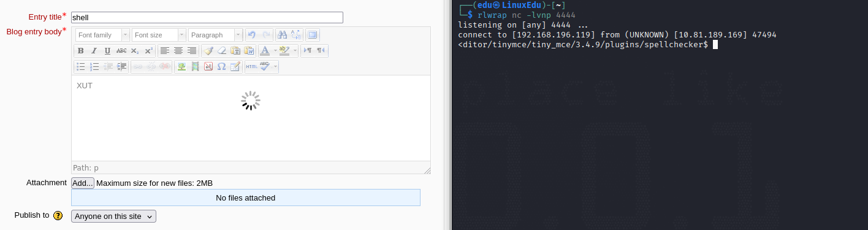Viewport: 868px width, 230px height.
Task: Insert a table via the table icon
Action: coord(235,67)
